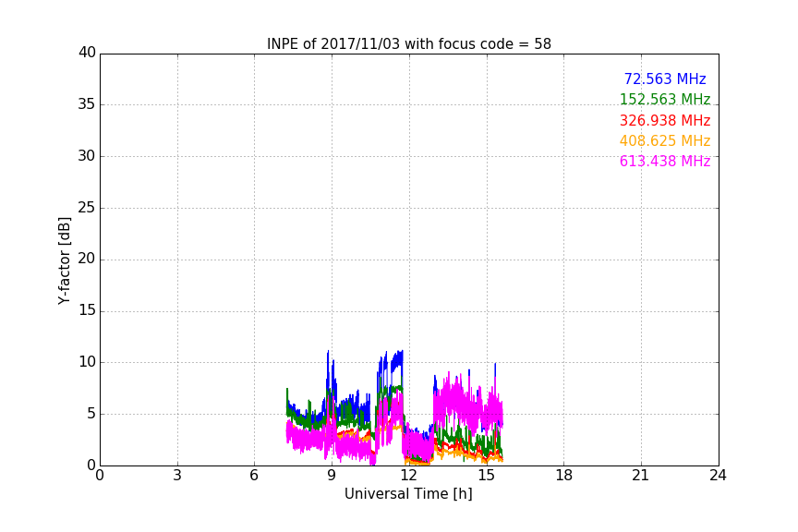The height and width of the screenshot is (532, 798).
Task: Click the x-axis tick label 3
Action: click(177, 476)
